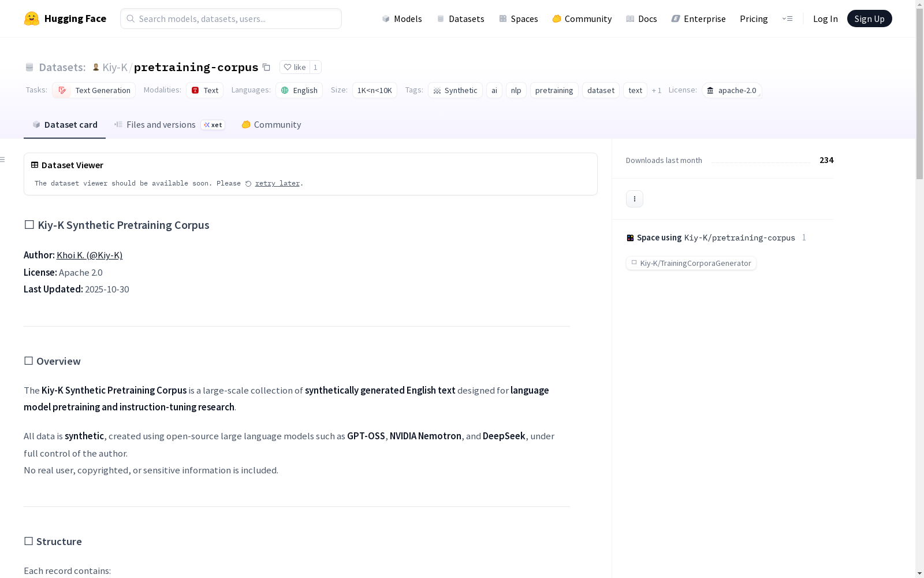Click the Space using icon
This screenshot has height=578, width=924.
[x=630, y=238]
